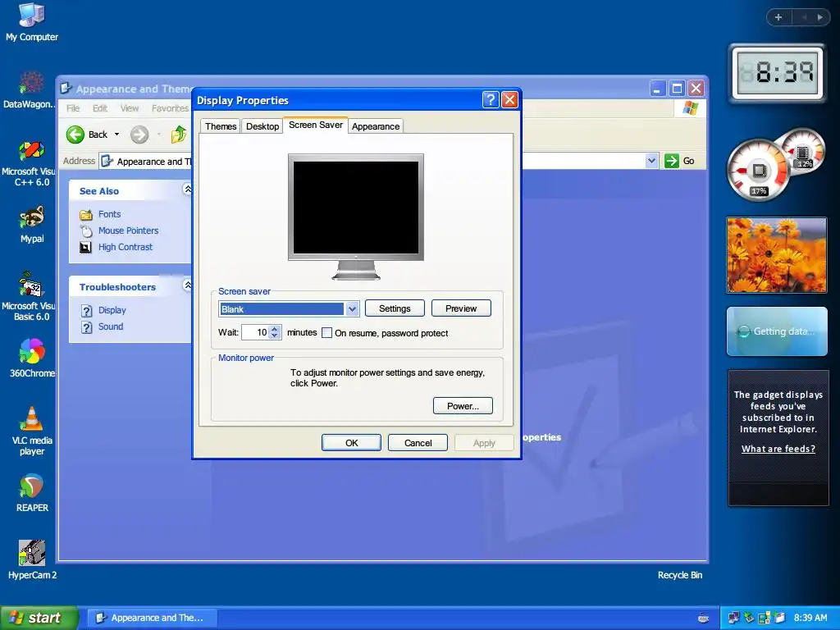Click the Wait minutes input field
840x630 pixels.
tap(256, 333)
